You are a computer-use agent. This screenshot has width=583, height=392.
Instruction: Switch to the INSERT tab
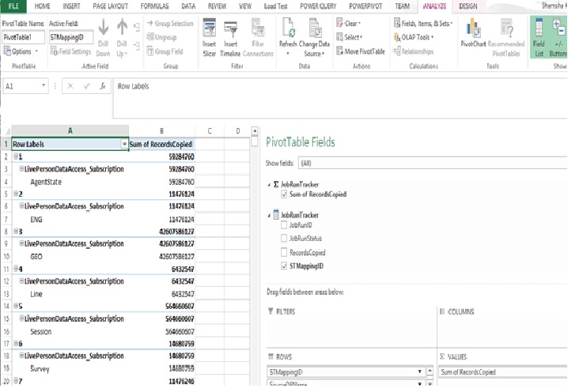point(71,6)
